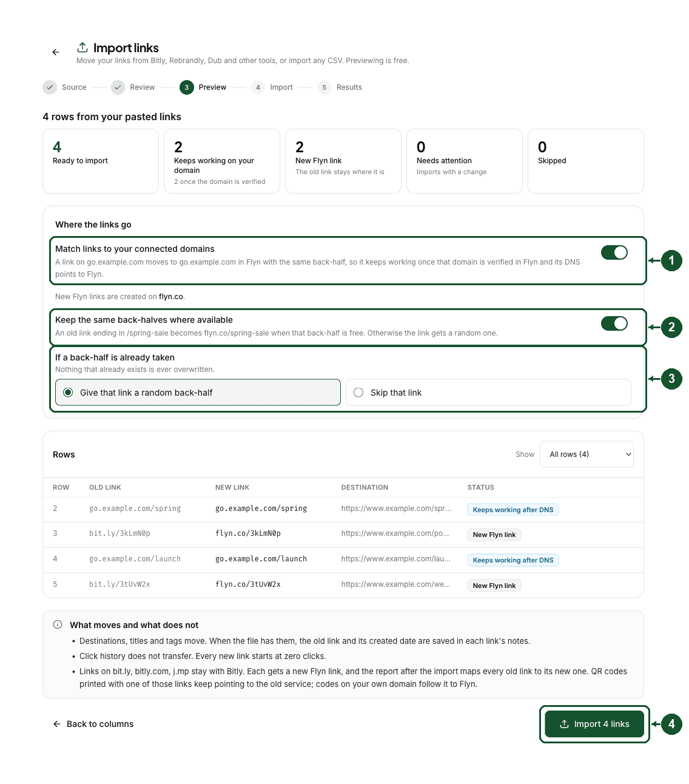Click the Where the links go heading
This screenshot has width=689, height=784.
point(93,225)
